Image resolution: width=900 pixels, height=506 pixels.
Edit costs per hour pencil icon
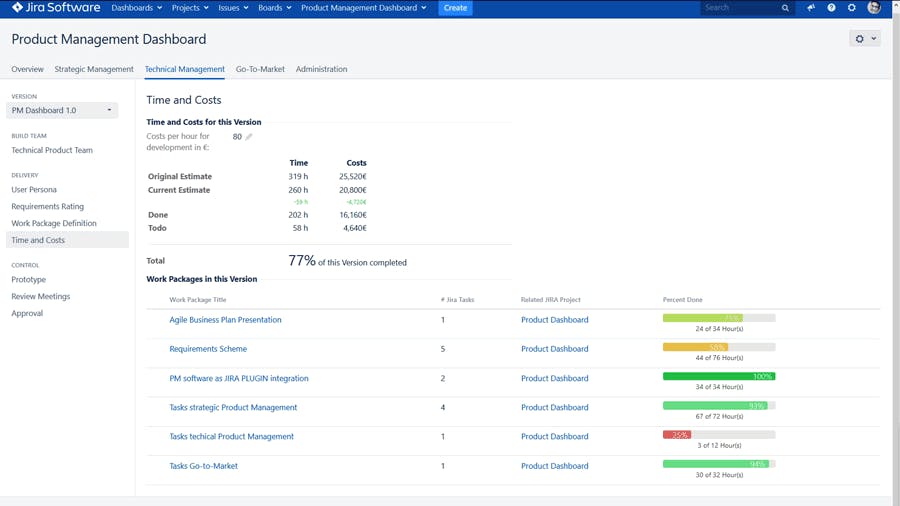pyautogui.click(x=249, y=137)
